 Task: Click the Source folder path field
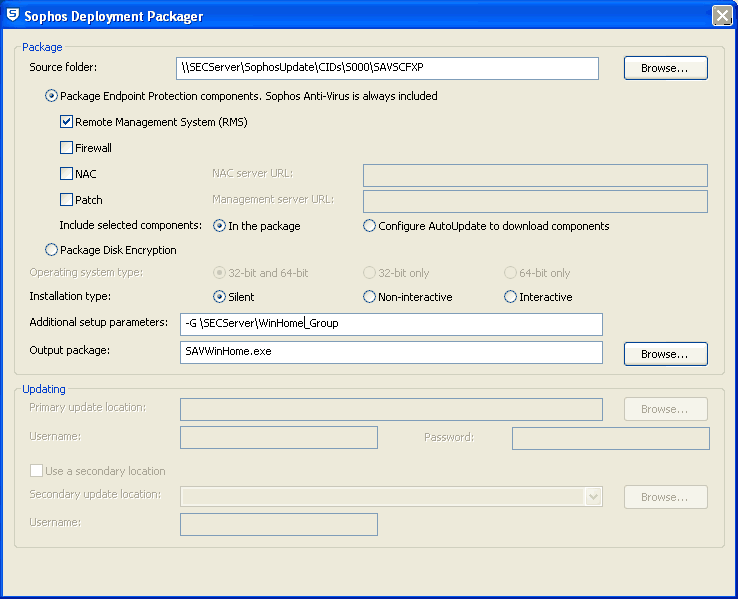point(387,68)
